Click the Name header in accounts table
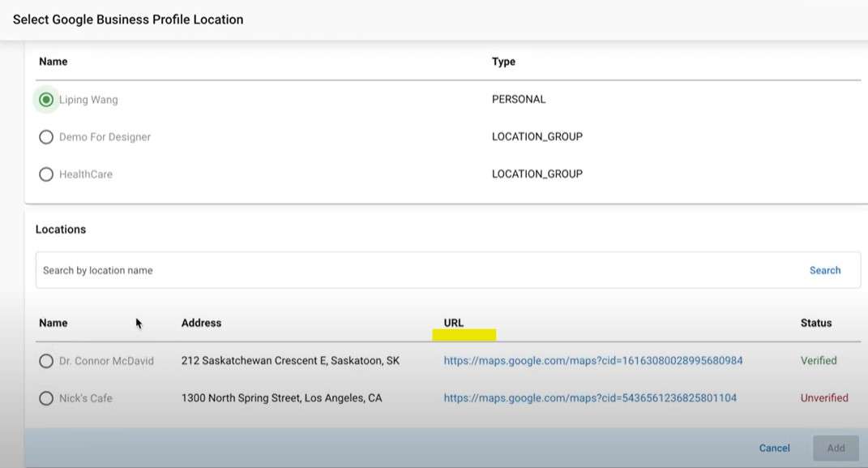868x468 pixels. click(x=53, y=62)
